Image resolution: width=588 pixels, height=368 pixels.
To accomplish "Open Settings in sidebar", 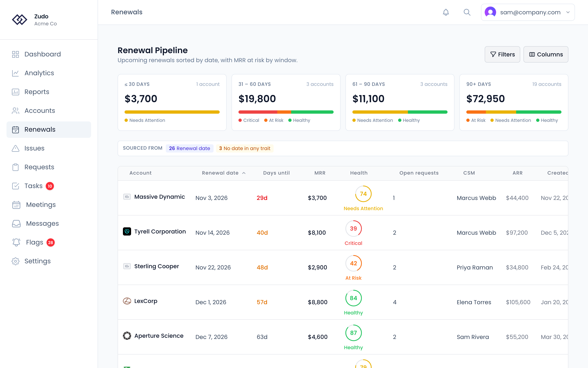I will pos(49,261).
